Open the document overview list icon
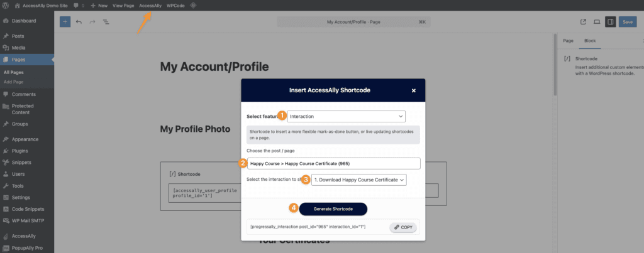 tap(106, 21)
